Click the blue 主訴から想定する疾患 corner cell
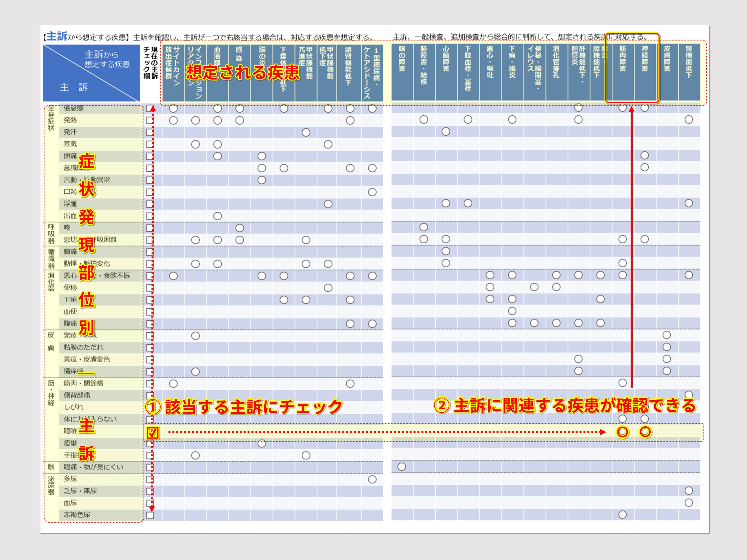The width and height of the screenshot is (747, 560). point(91,72)
